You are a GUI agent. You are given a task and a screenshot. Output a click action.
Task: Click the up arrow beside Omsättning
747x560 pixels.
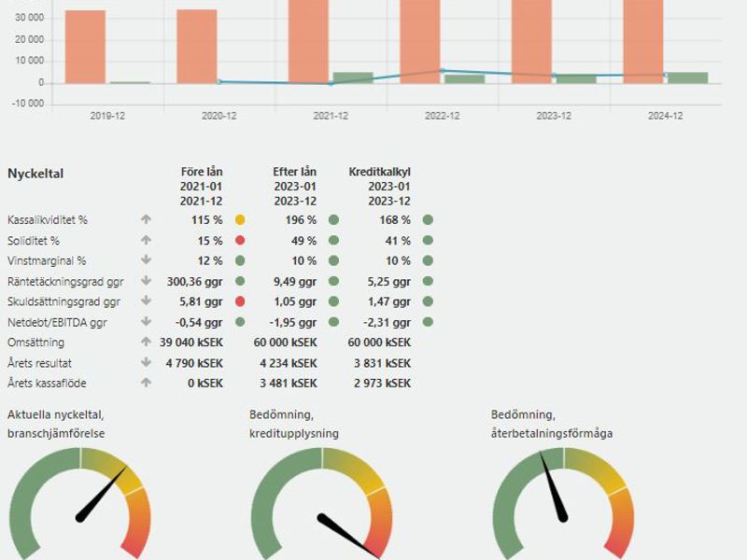click(146, 343)
